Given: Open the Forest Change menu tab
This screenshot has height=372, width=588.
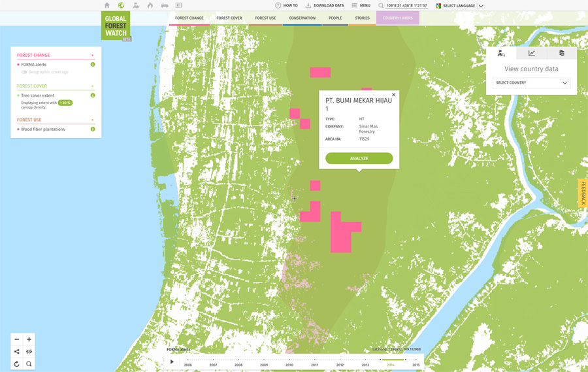Looking at the screenshot, I should (x=189, y=18).
